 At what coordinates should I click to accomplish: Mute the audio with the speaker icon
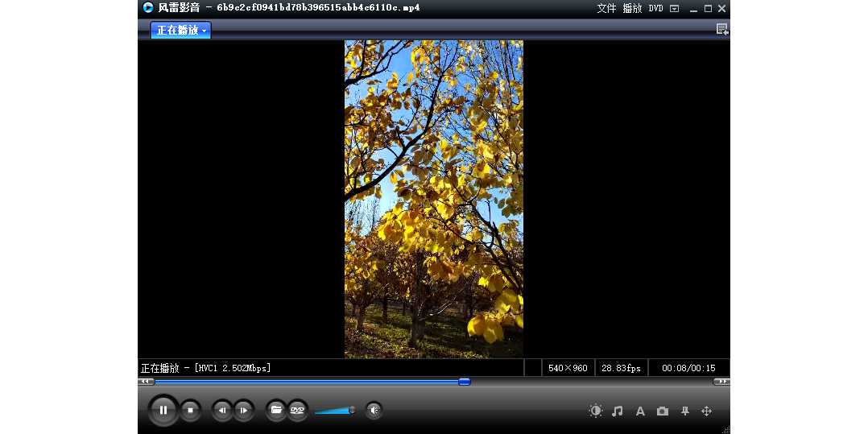coord(374,411)
